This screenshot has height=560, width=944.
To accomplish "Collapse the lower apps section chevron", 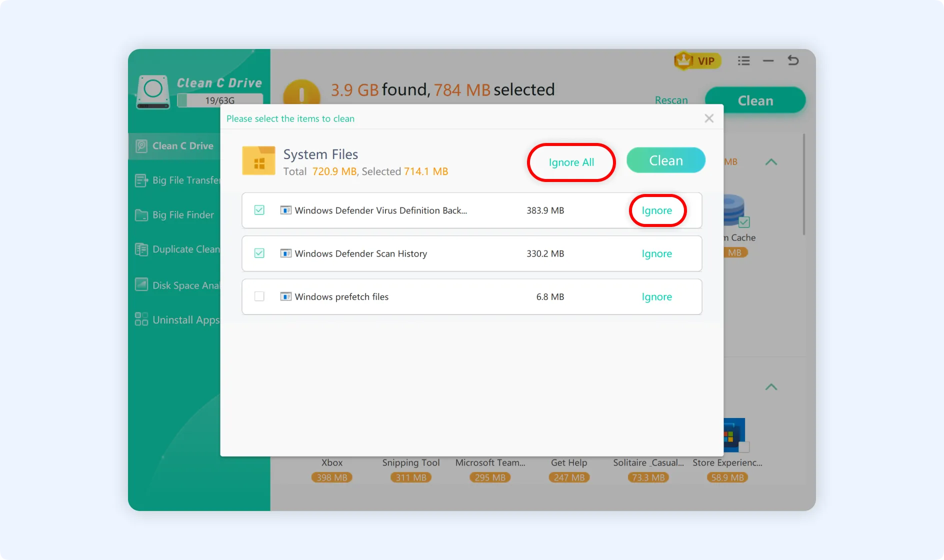I will point(771,387).
